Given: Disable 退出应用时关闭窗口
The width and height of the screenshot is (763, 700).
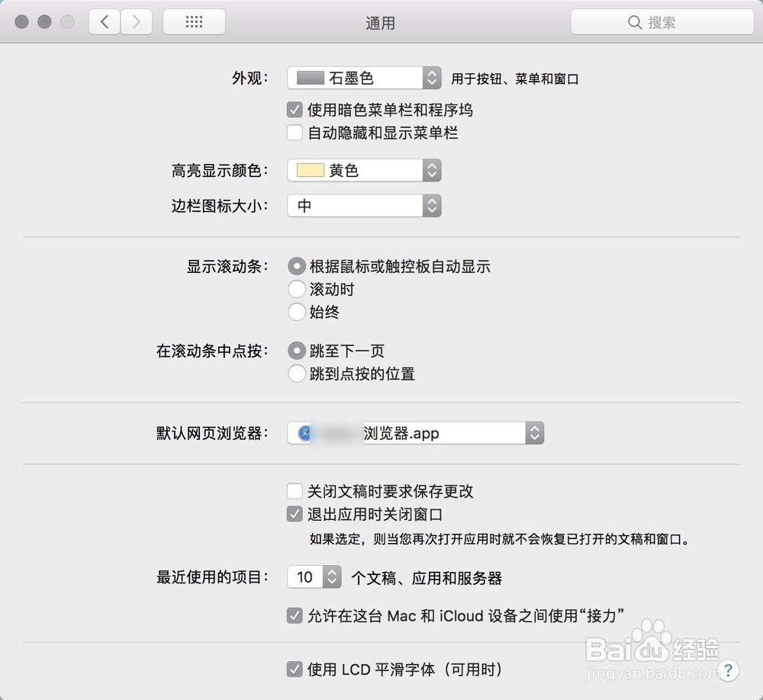Looking at the screenshot, I should 295,515.
